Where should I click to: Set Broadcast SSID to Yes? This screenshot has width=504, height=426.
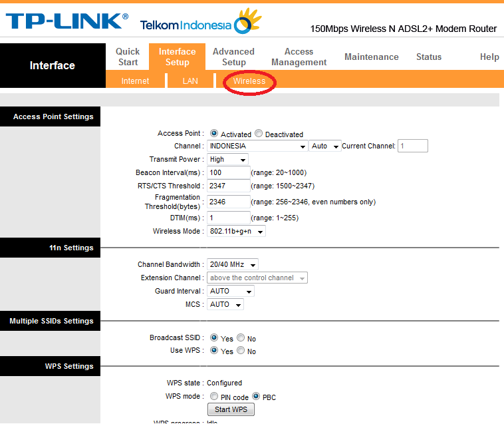213,337
